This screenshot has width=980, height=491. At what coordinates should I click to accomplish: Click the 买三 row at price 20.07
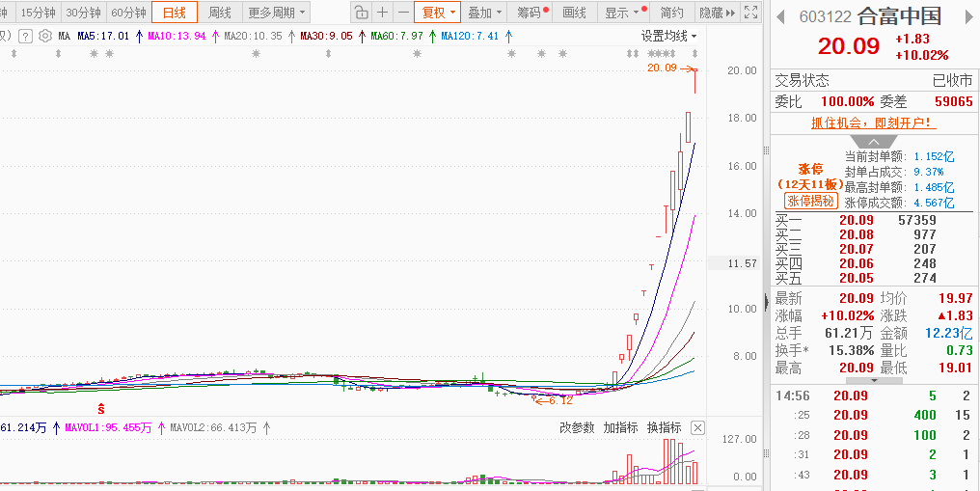pos(874,249)
